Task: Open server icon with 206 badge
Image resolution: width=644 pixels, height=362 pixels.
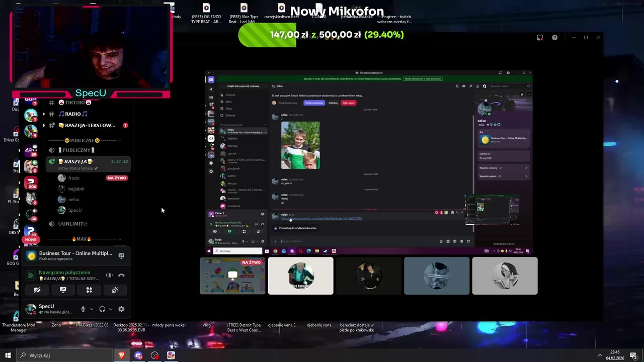Action: [x=31, y=183]
